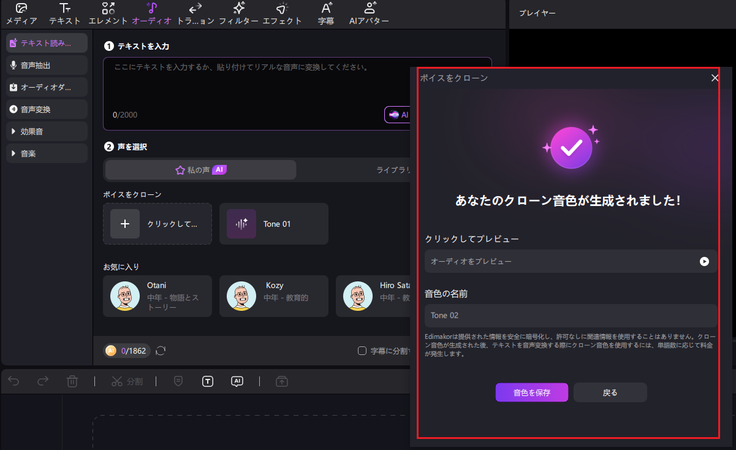Click the お気に入り heading

pos(121,267)
